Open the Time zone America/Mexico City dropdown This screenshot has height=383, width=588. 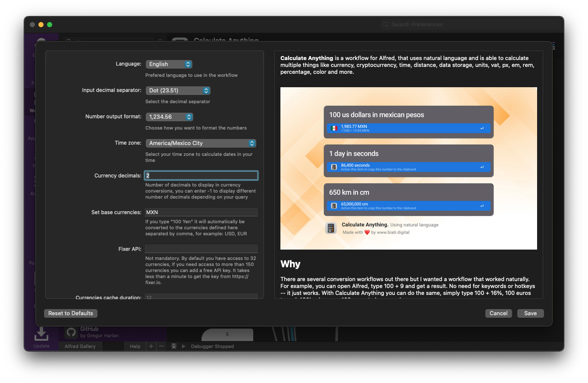(201, 143)
